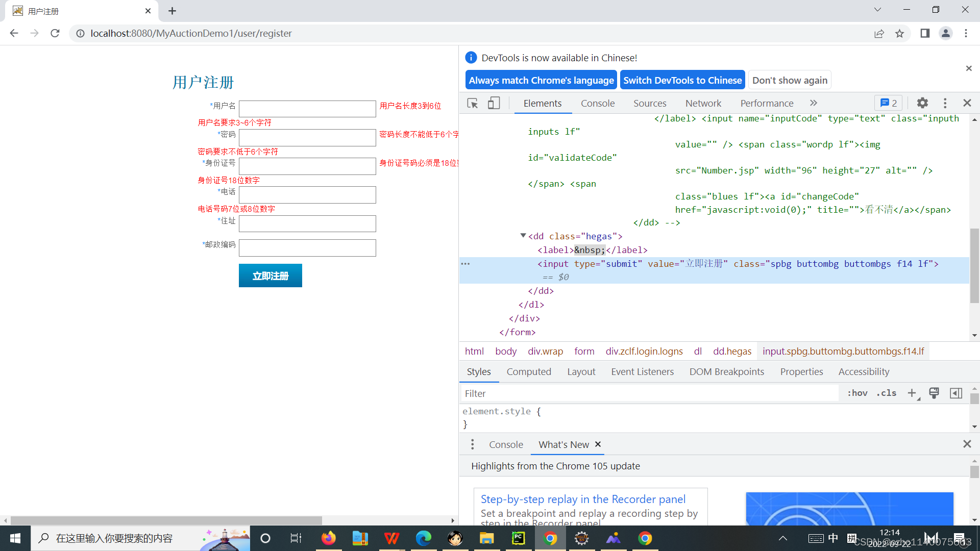
Task: Click 'Switch DevTools to Chinese' button
Action: [x=682, y=80]
